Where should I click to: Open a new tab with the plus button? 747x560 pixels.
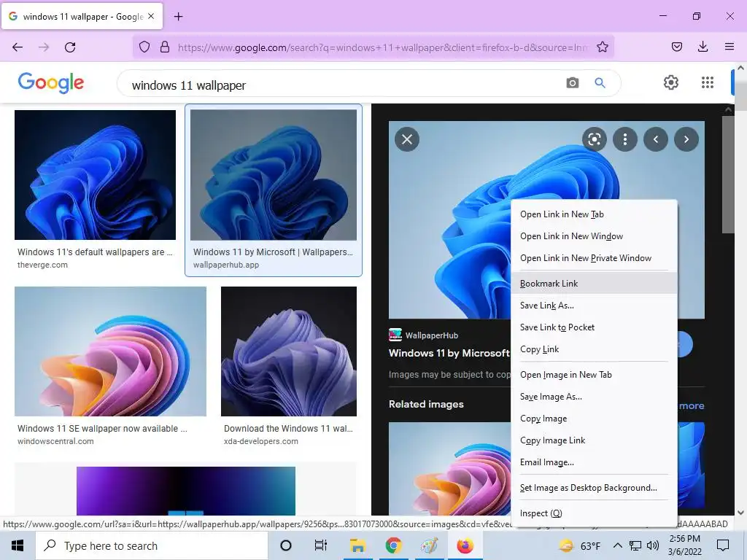178,17
